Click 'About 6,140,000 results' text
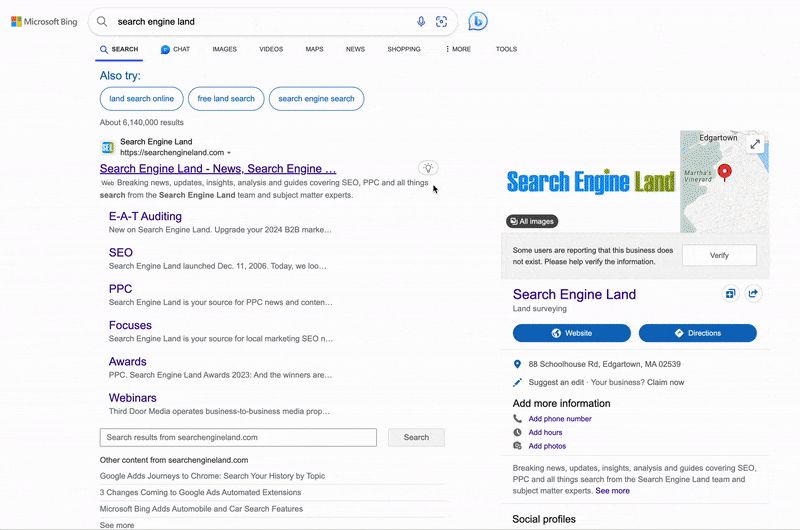This screenshot has height=530, width=800. [x=141, y=122]
